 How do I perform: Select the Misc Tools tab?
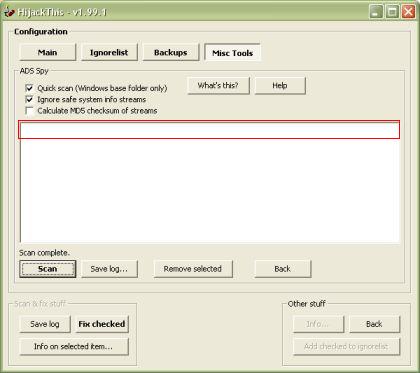[232, 52]
